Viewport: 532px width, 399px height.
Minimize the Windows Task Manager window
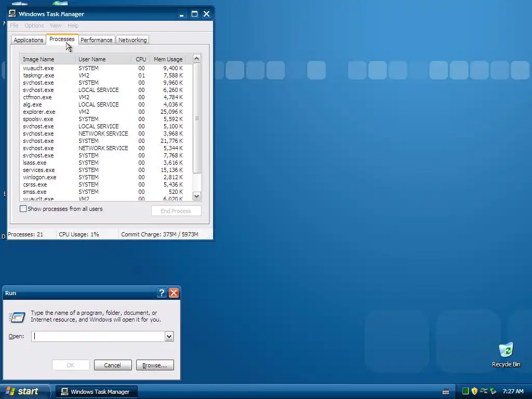pyautogui.click(x=182, y=14)
